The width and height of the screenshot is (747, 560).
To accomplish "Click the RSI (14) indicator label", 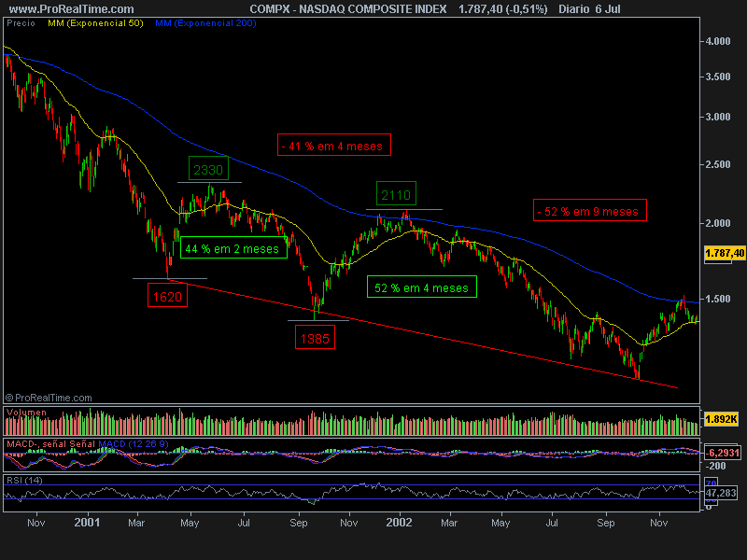I will click(x=24, y=480).
